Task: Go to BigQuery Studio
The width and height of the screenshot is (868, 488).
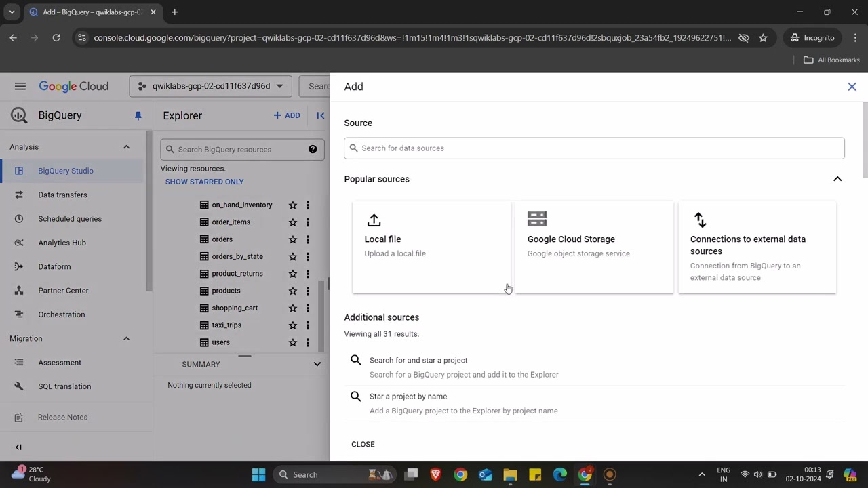Action: pos(72,171)
